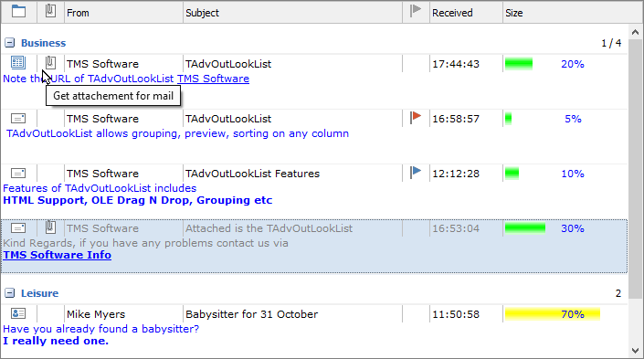
Task: Click the paperclip attachment column header
Action: pos(50,11)
